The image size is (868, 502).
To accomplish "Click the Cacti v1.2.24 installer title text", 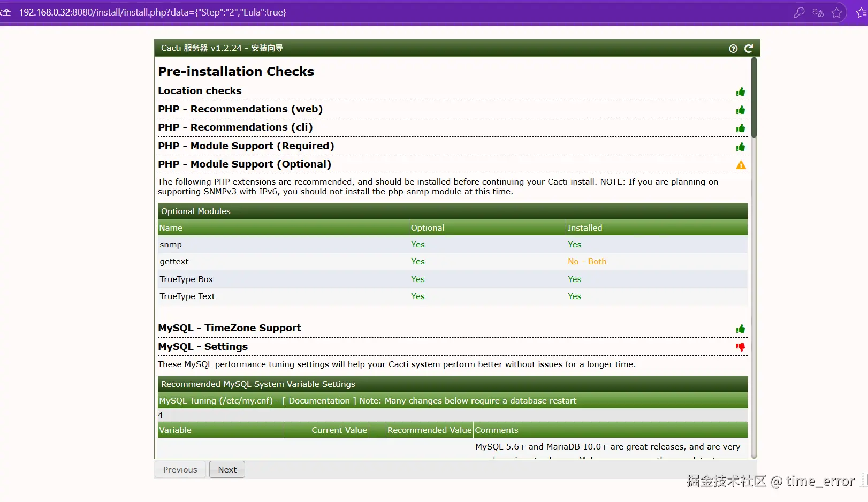I will [x=222, y=48].
